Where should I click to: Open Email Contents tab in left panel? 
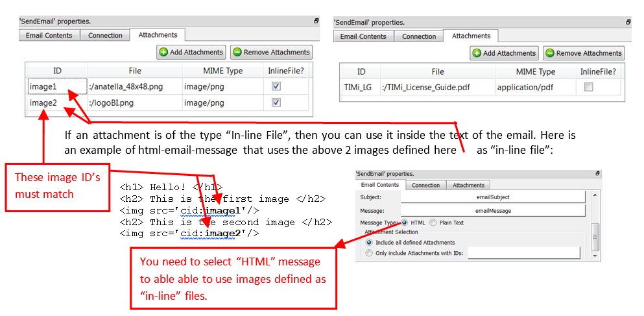pyautogui.click(x=49, y=35)
